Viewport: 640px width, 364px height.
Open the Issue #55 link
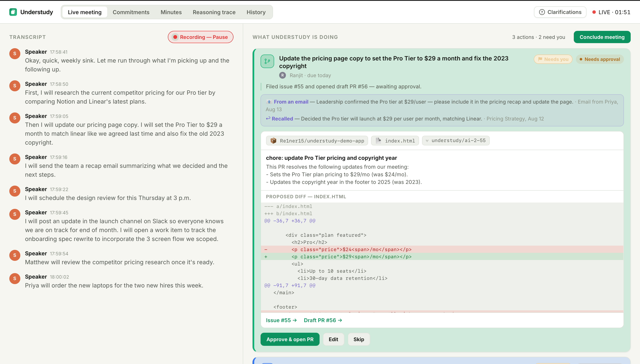click(281, 320)
